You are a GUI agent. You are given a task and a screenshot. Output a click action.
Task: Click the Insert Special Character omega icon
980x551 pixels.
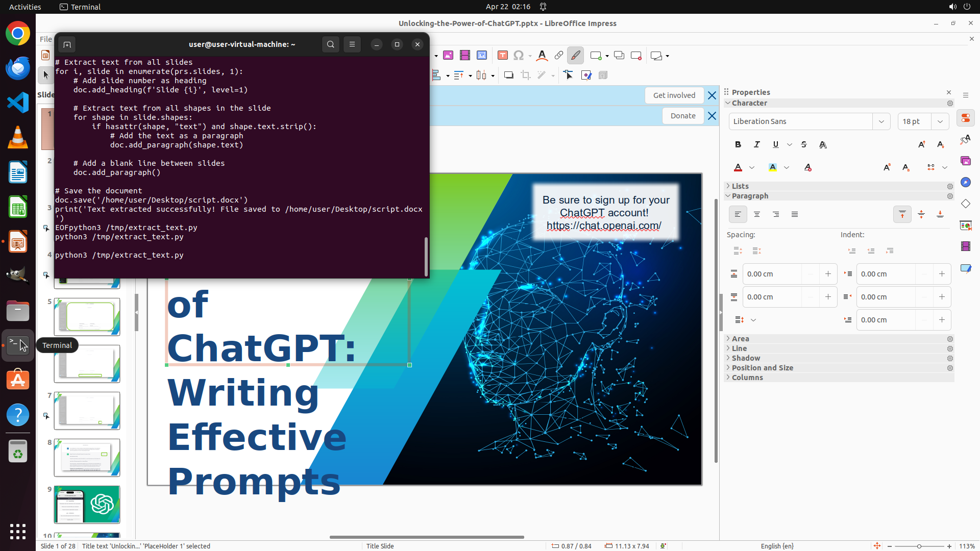pyautogui.click(x=519, y=56)
